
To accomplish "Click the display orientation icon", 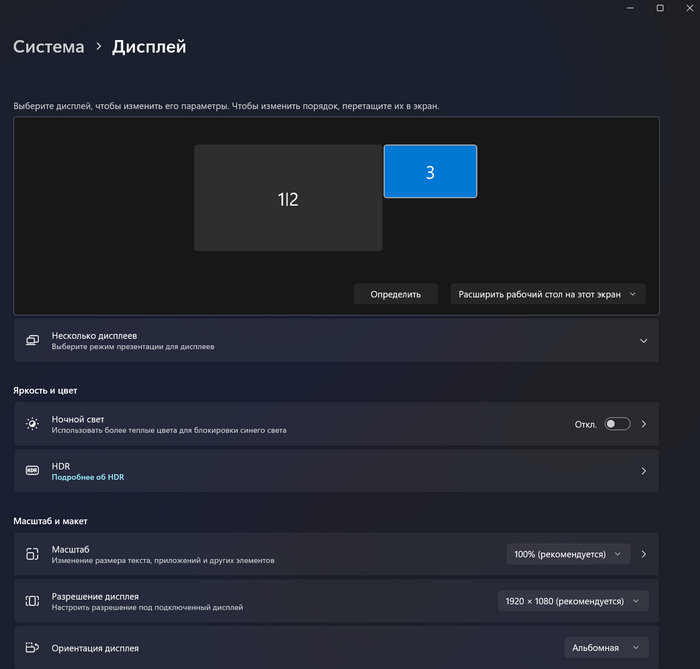I will [32, 648].
